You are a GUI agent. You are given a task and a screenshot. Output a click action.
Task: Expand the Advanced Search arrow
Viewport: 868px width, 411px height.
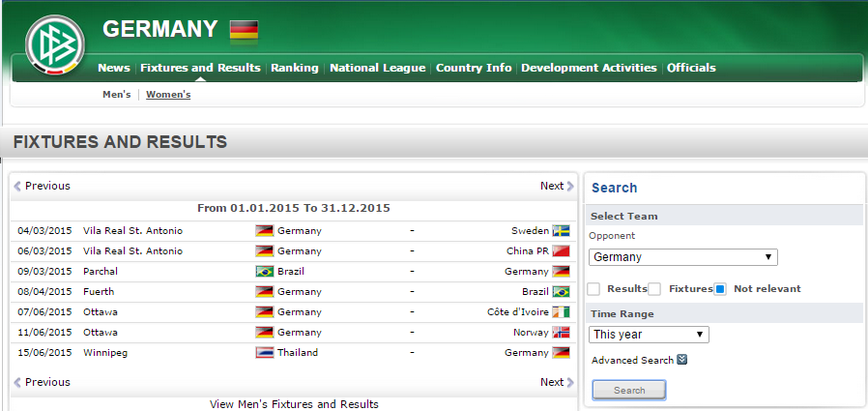pyautogui.click(x=682, y=360)
